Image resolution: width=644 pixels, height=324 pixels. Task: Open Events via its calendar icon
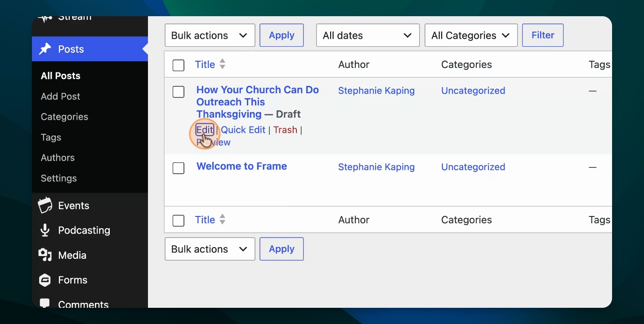(45, 206)
